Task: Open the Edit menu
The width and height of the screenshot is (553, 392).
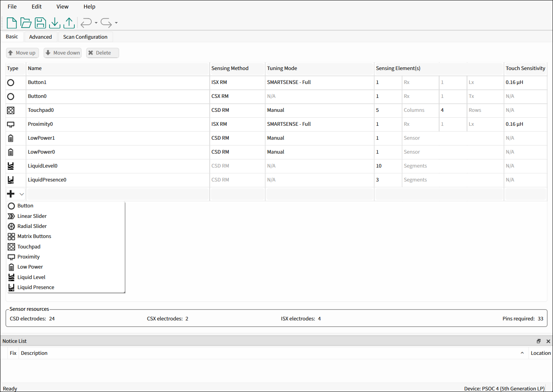Action: [36, 7]
